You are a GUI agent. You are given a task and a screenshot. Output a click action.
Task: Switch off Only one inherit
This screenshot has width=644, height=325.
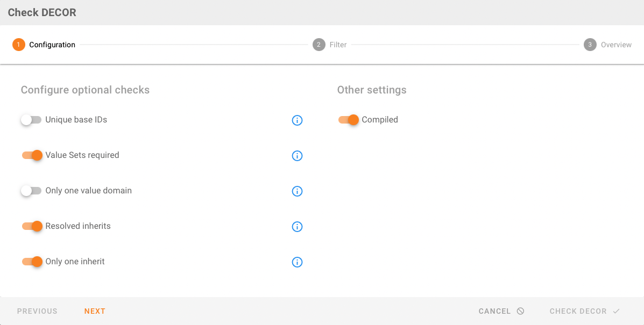coord(31,262)
